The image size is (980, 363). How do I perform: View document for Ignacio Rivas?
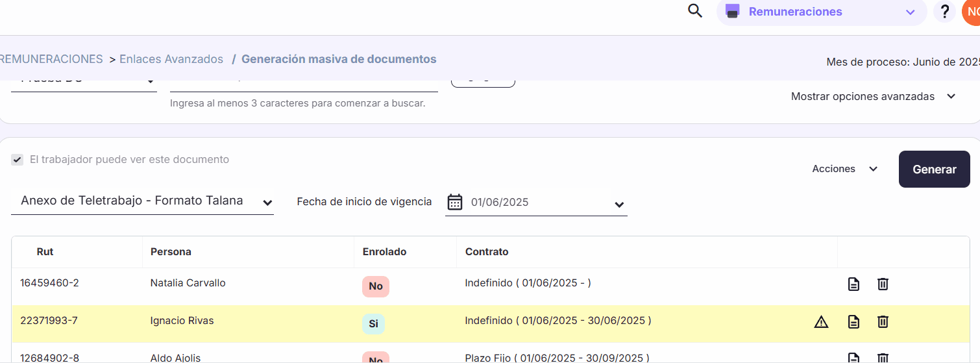click(853, 321)
